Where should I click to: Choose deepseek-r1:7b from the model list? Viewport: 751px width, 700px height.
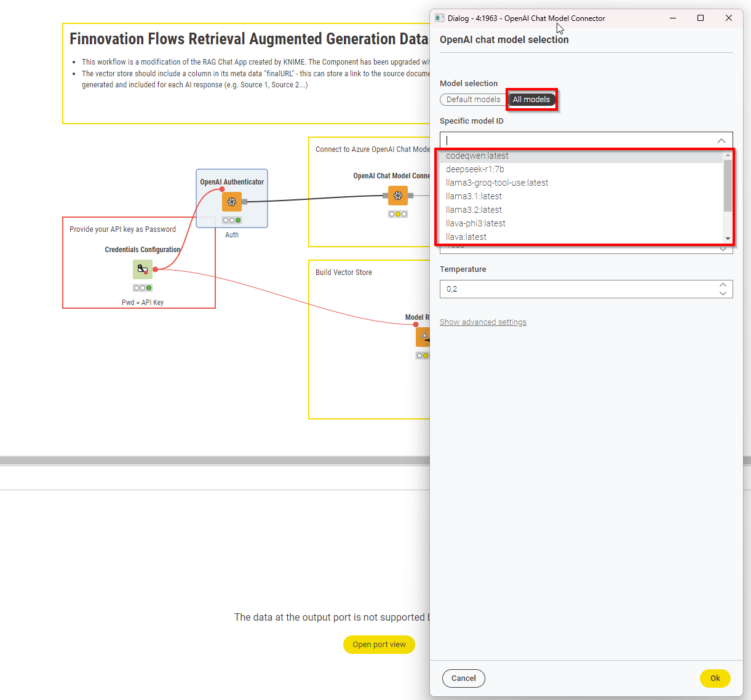475,169
